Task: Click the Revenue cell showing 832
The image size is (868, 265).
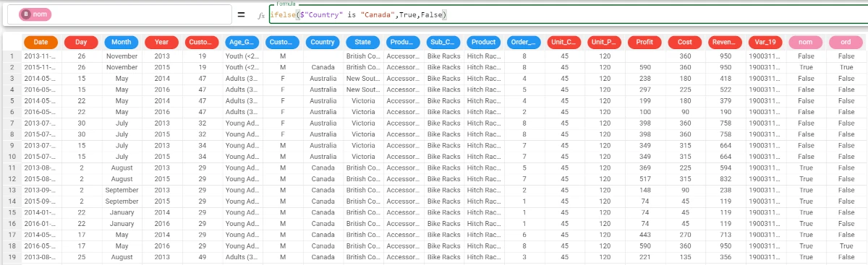Action: (x=726, y=179)
